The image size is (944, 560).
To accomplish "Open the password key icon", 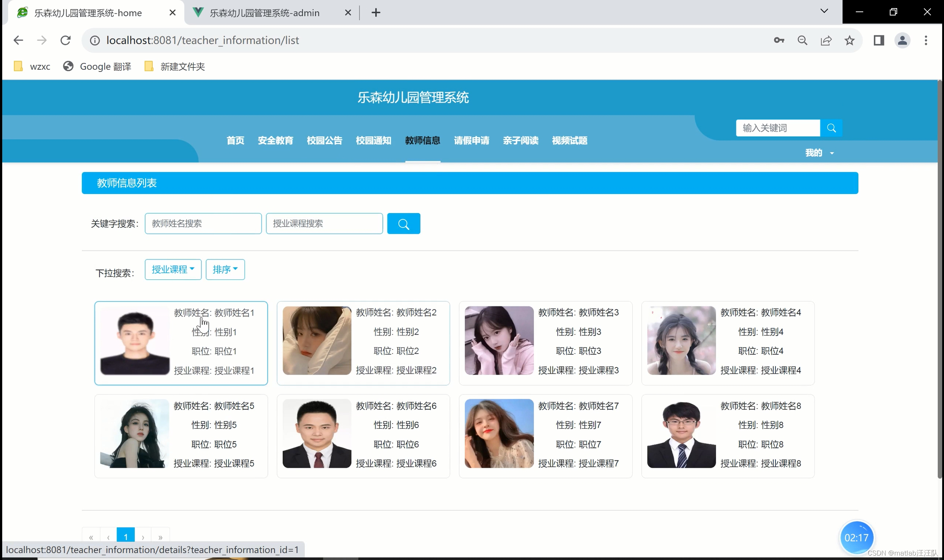I will click(x=779, y=41).
